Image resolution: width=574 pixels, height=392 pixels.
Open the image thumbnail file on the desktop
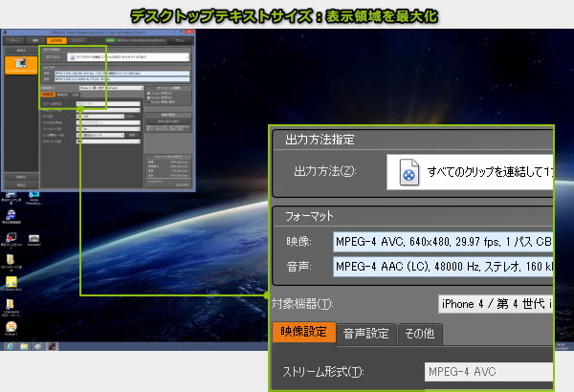[33, 239]
